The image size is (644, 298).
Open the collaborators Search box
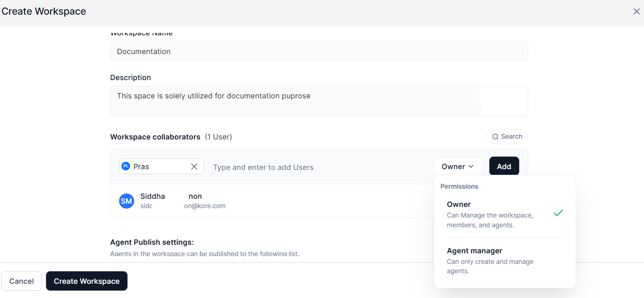click(x=507, y=137)
